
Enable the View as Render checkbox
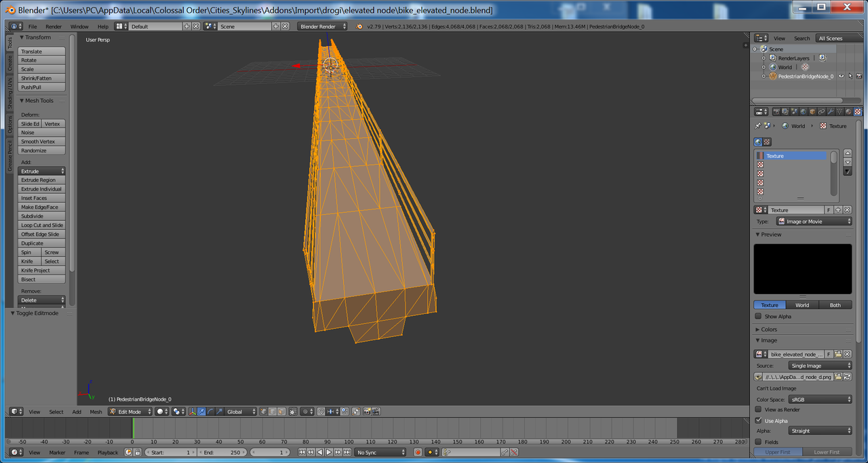pyautogui.click(x=759, y=409)
